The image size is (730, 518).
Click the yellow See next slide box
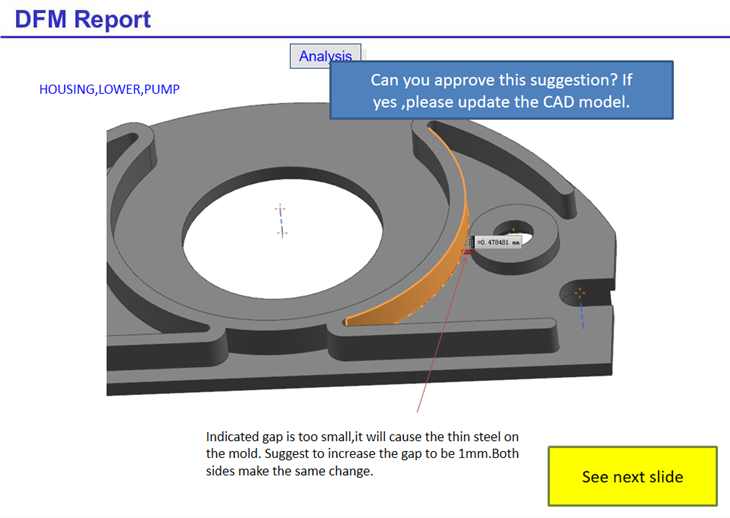632,476
